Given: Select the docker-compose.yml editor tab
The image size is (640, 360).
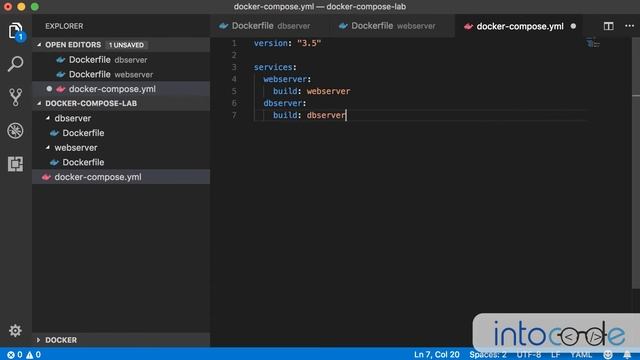Looking at the screenshot, I should pos(519,26).
